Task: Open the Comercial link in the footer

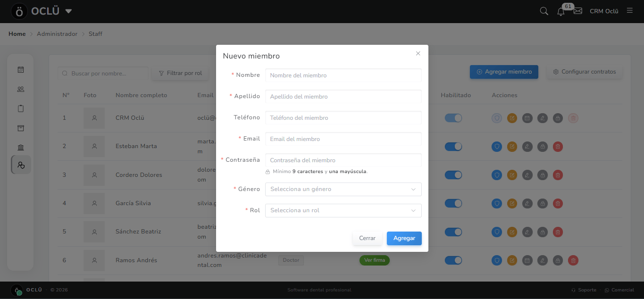Action: point(619,290)
